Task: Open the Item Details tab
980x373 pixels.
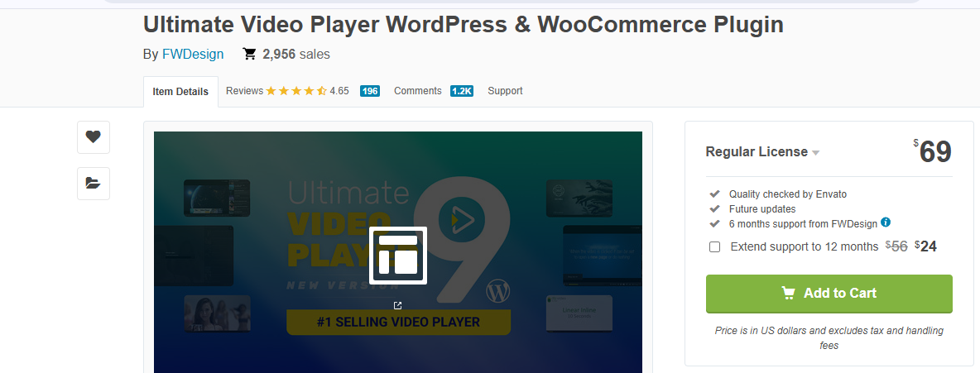Action: pos(180,92)
